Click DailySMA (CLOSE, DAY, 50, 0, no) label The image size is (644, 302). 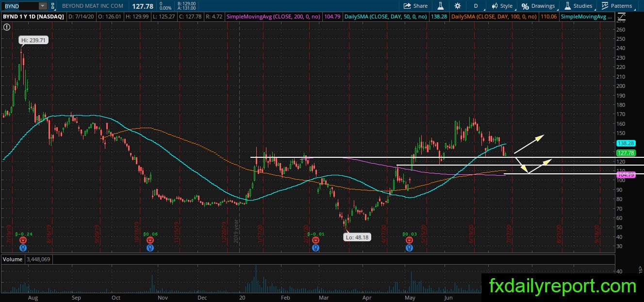(x=385, y=17)
